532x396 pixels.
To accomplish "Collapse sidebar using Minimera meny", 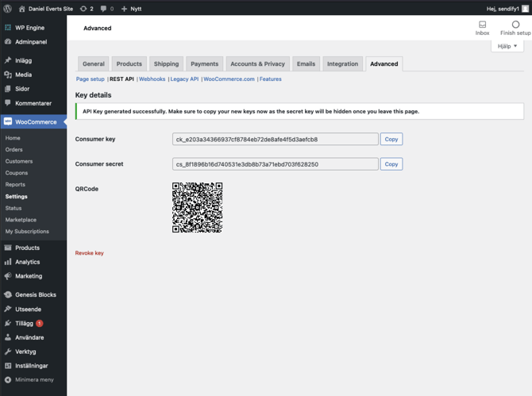I will coord(29,379).
